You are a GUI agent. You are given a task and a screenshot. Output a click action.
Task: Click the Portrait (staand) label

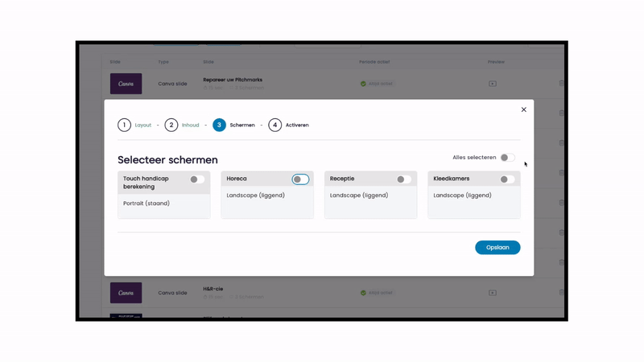point(147,204)
